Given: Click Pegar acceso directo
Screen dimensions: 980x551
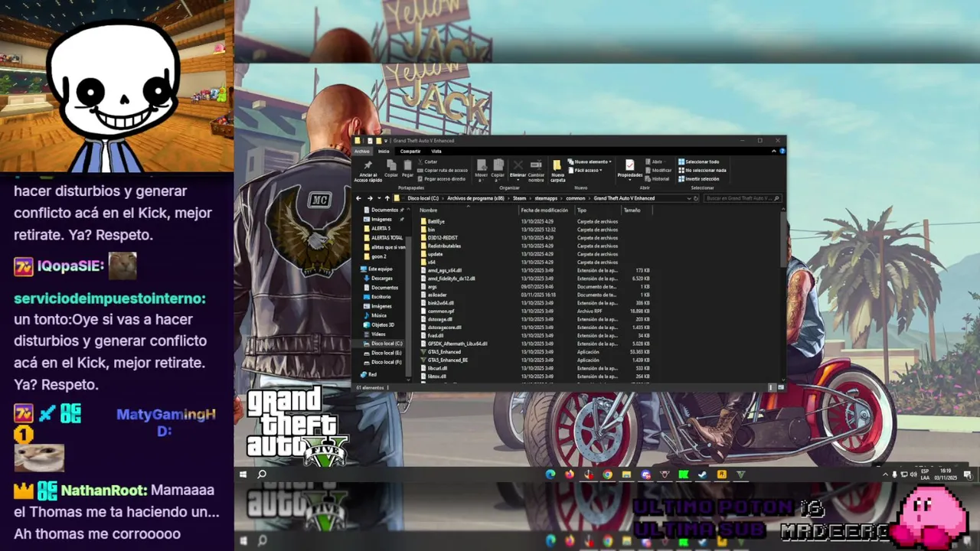Looking at the screenshot, I should (x=440, y=178).
